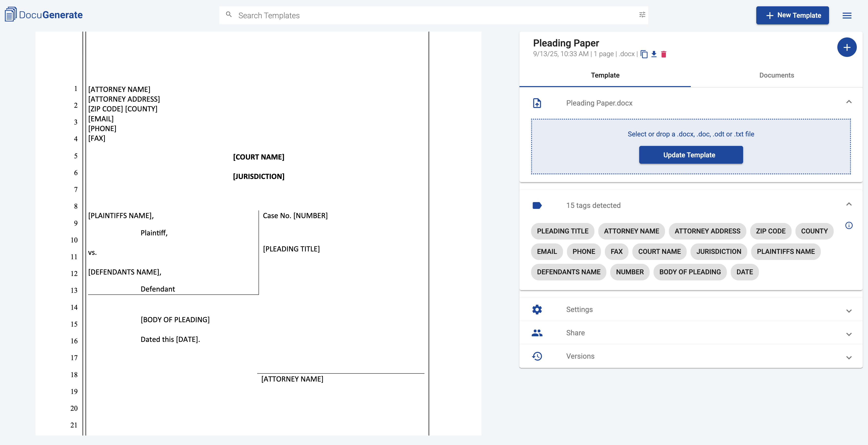Click the DocuGenerate brand name
The image size is (868, 445).
51,15
